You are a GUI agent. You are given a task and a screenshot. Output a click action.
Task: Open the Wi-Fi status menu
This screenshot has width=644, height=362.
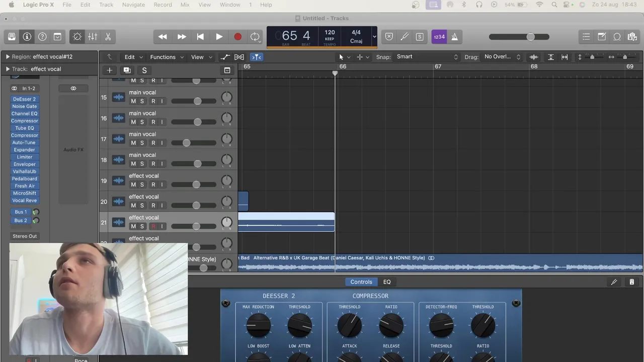tap(539, 5)
